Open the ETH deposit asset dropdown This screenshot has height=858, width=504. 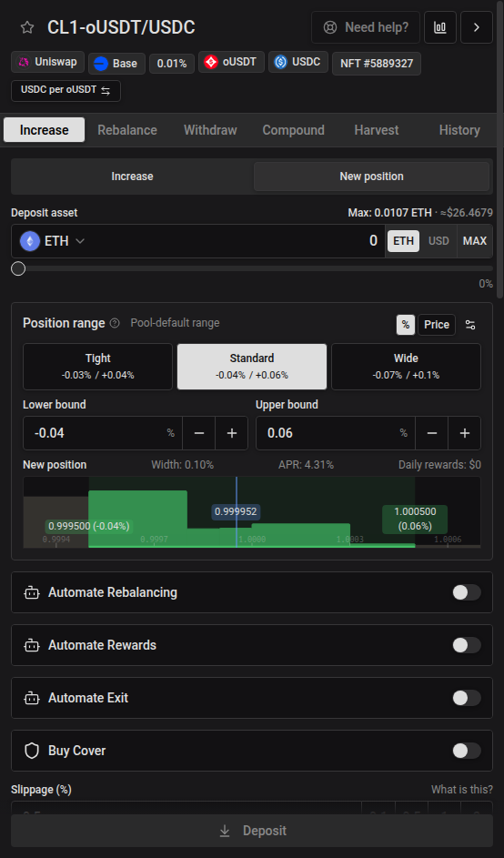click(x=53, y=241)
